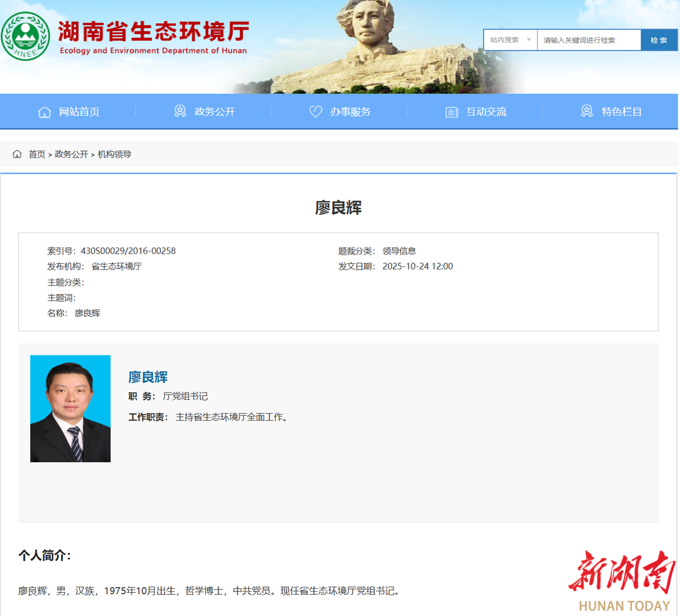Go to 互动交流 in the navigation bar
Image resolution: width=680 pixels, height=616 pixels.
coord(486,112)
